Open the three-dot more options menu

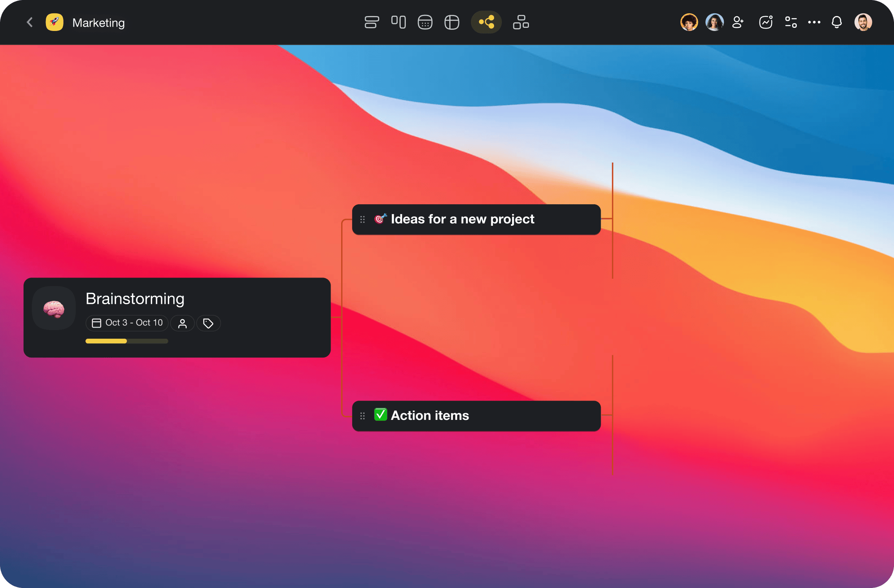(814, 22)
